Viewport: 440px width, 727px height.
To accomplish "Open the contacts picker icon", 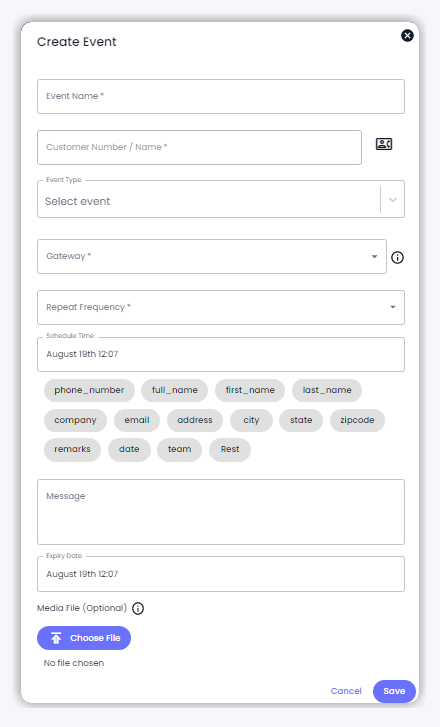I will [x=384, y=144].
